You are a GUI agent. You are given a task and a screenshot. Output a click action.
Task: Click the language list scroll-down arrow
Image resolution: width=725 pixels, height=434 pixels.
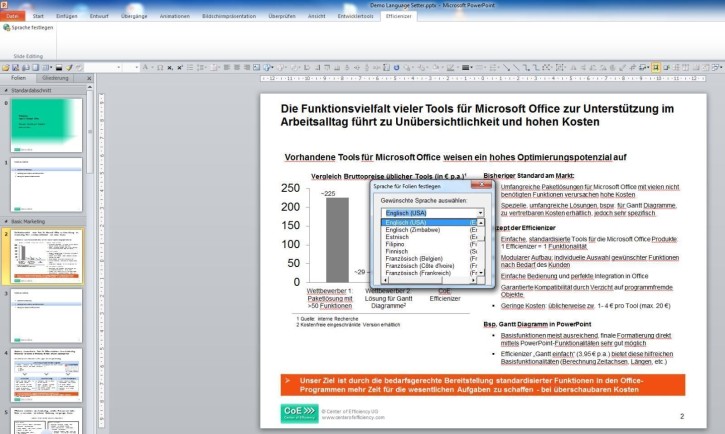coord(481,273)
